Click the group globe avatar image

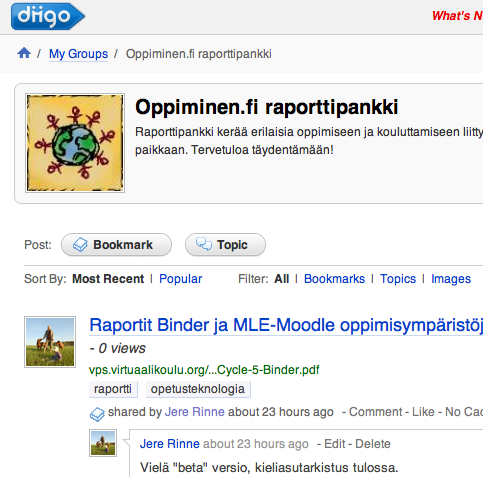[x=75, y=143]
